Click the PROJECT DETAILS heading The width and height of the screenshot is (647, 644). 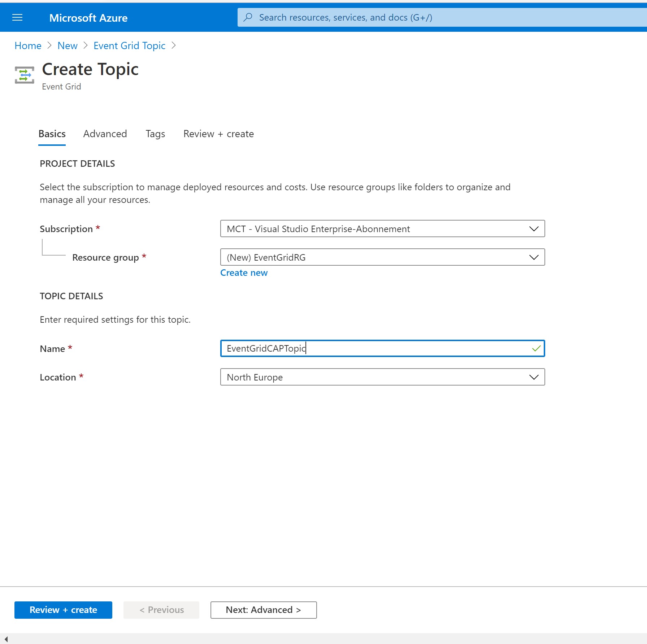tap(77, 164)
